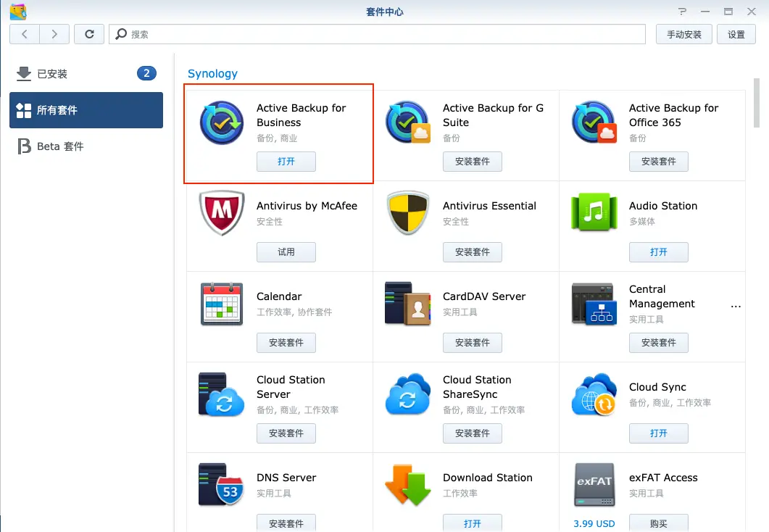The image size is (769, 532).
Task: Open 设置 settings button
Action: coord(736,34)
